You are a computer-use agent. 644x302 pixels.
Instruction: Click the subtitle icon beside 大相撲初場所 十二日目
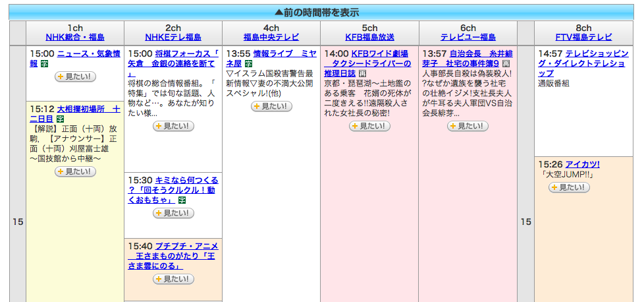[x=60, y=119]
